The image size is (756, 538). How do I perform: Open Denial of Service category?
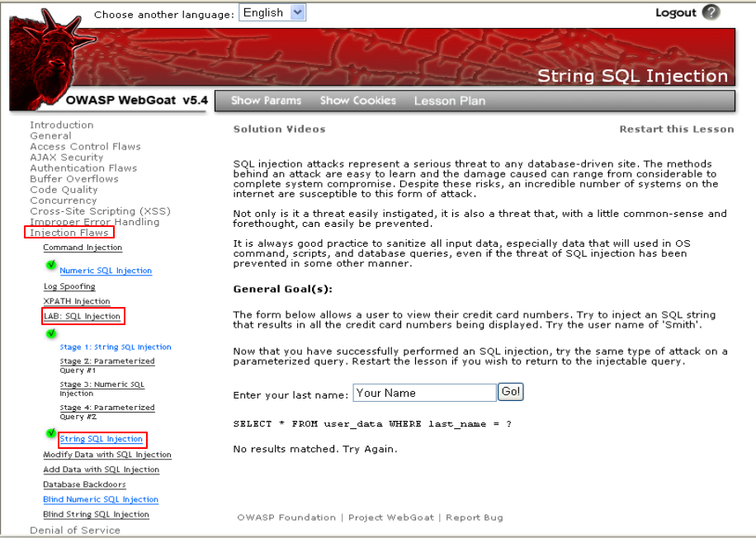[75, 531]
